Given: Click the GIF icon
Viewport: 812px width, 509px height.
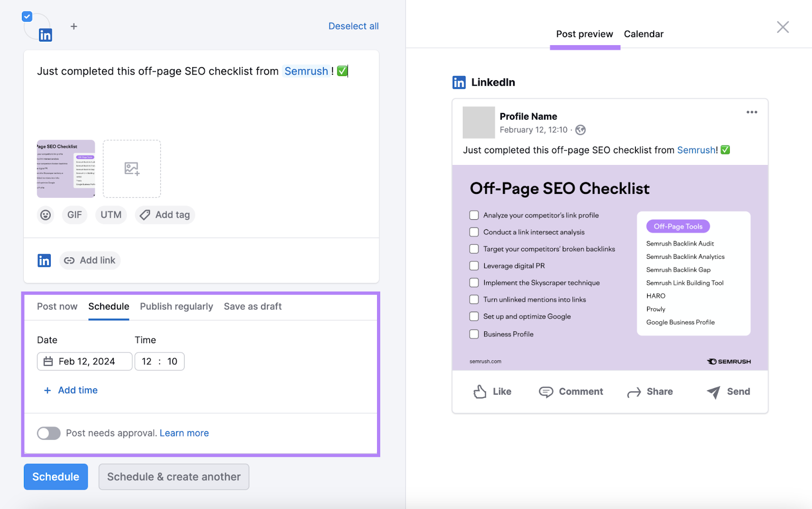Looking at the screenshot, I should pyautogui.click(x=74, y=215).
